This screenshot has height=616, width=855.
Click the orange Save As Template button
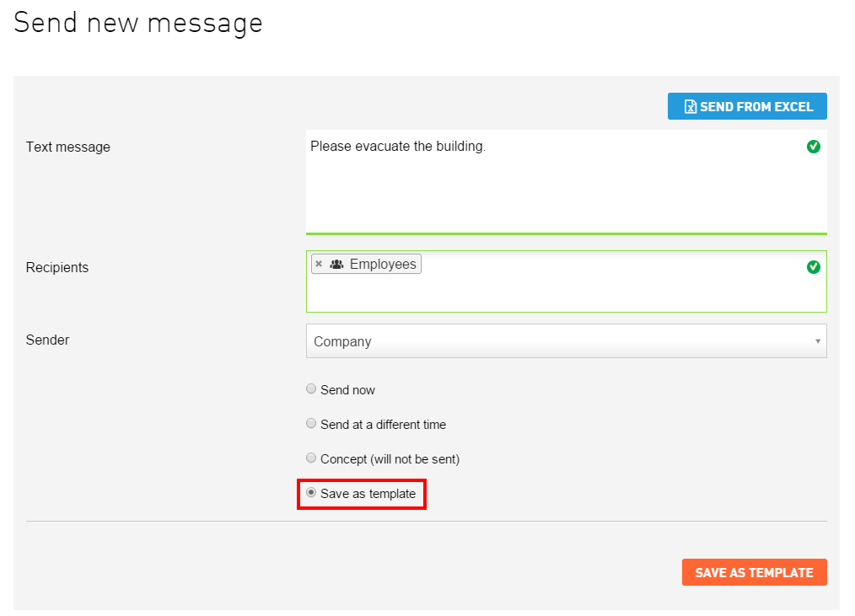(x=754, y=572)
